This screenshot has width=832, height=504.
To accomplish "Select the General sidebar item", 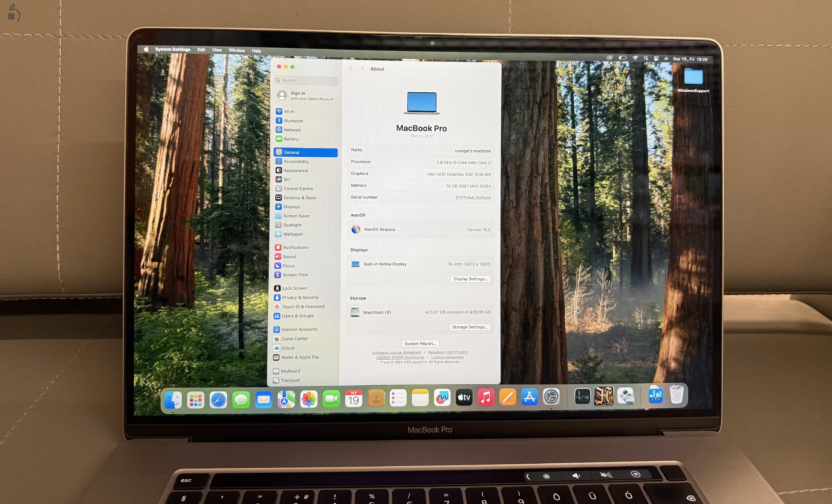I will pos(306,152).
